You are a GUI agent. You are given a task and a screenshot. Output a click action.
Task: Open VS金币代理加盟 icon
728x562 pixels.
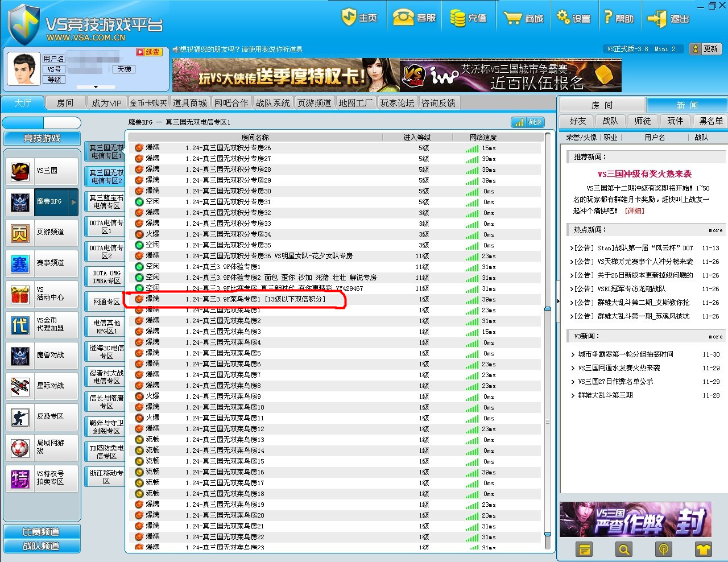pyautogui.click(x=20, y=324)
